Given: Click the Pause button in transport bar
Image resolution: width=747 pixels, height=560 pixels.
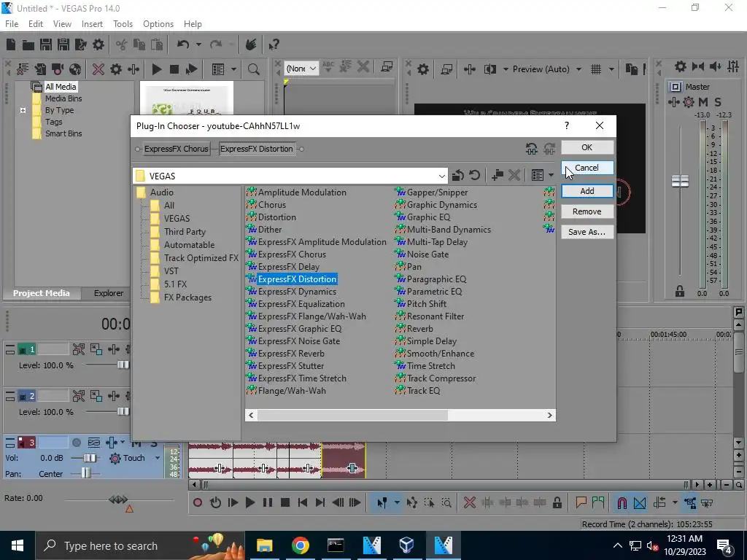Looking at the screenshot, I should 268,502.
